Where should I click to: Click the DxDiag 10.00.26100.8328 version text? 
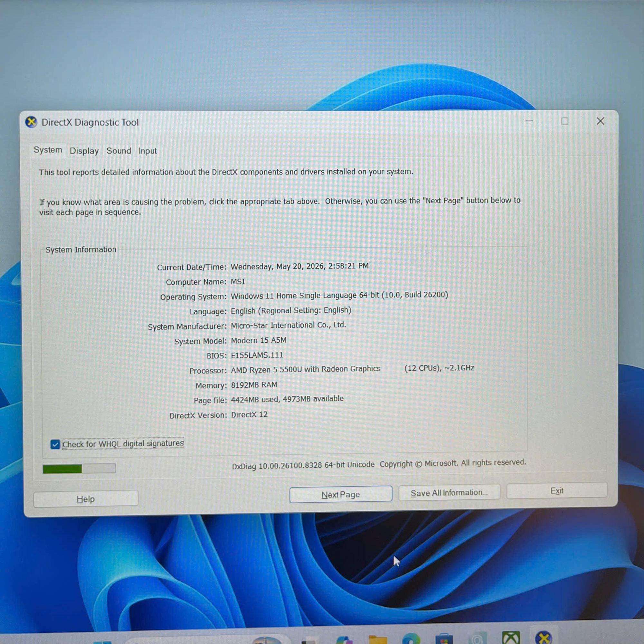click(x=303, y=465)
